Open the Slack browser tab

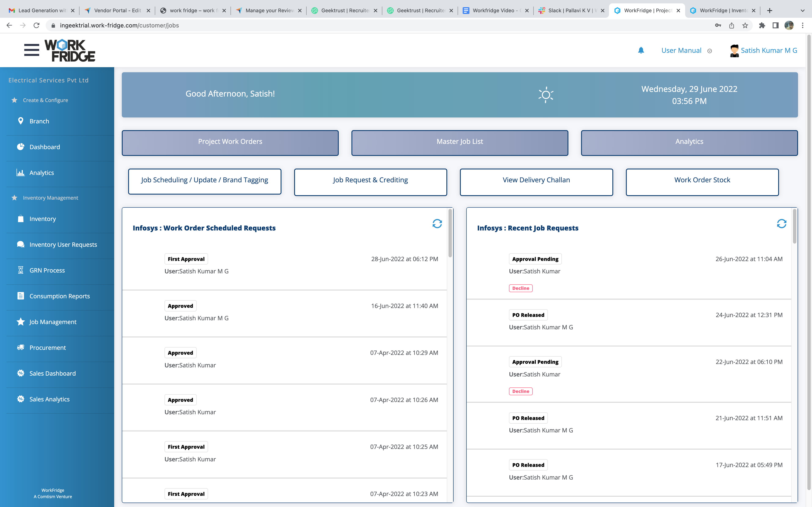[x=571, y=10]
